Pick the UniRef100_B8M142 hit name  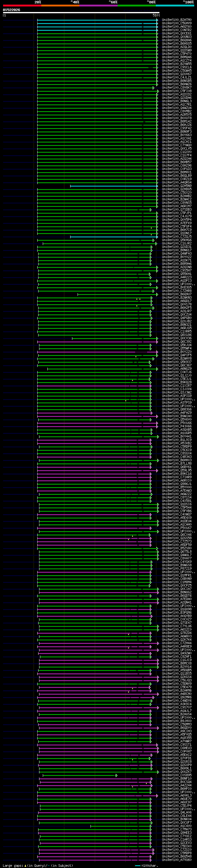click(177, 121)
